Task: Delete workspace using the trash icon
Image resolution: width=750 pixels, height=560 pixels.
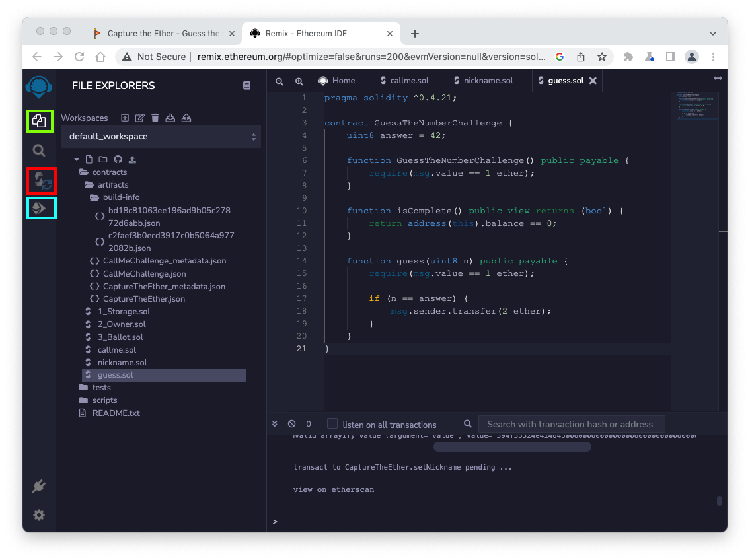Action: click(155, 118)
